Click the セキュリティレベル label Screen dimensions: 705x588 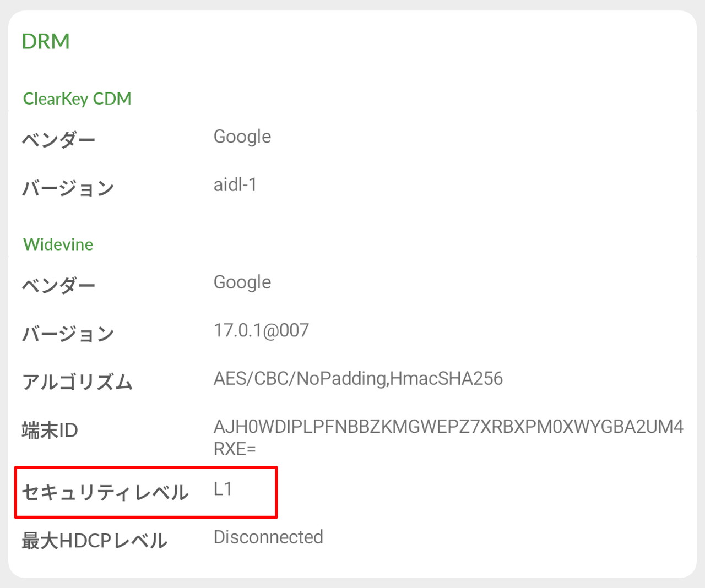[x=105, y=492]
